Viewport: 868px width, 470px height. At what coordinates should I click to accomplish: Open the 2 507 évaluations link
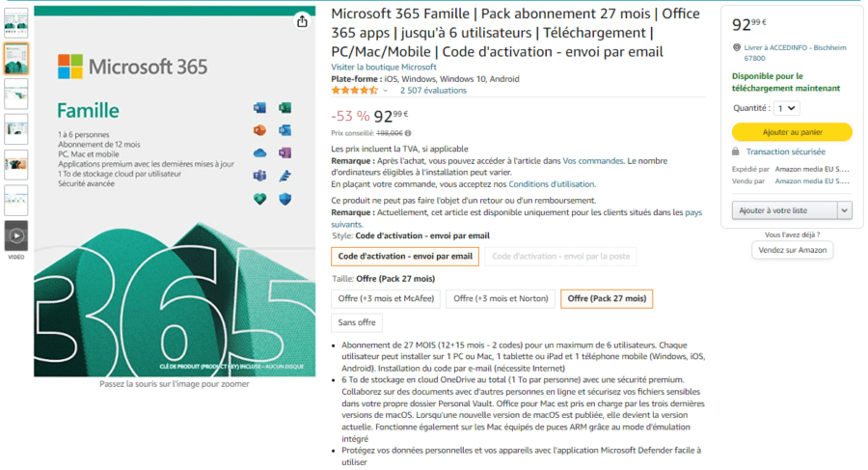(x=431, y=90)
